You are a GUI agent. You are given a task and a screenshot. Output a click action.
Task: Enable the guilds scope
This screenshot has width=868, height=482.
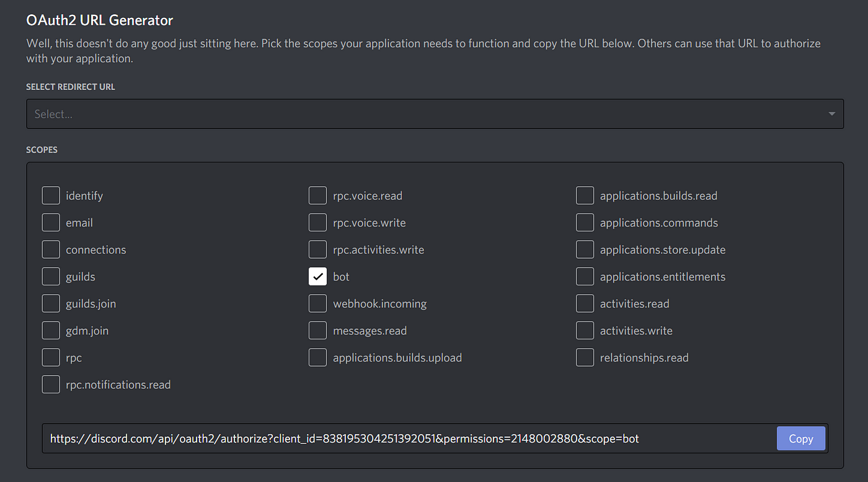[51, 277]
